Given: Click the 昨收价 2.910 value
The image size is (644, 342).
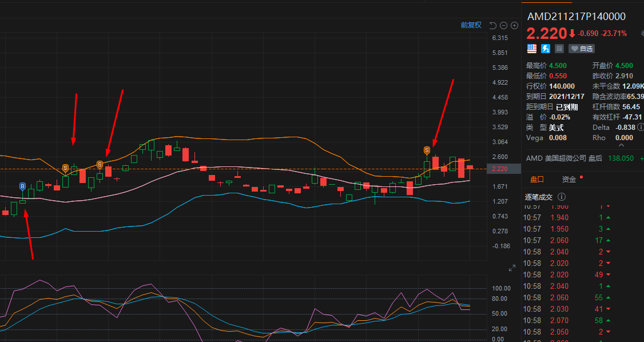Looking at the screenshot, I should tap(624, 76).
